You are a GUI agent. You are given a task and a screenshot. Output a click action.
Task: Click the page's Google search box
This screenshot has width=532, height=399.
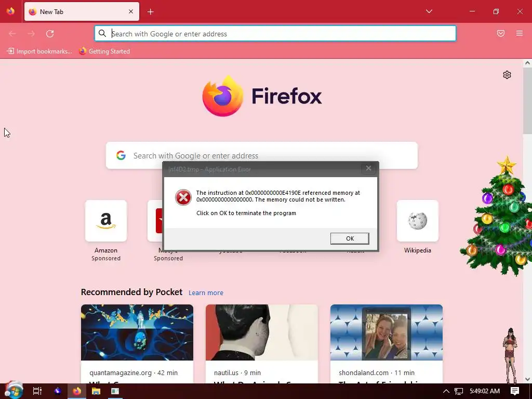pos(262,155)
